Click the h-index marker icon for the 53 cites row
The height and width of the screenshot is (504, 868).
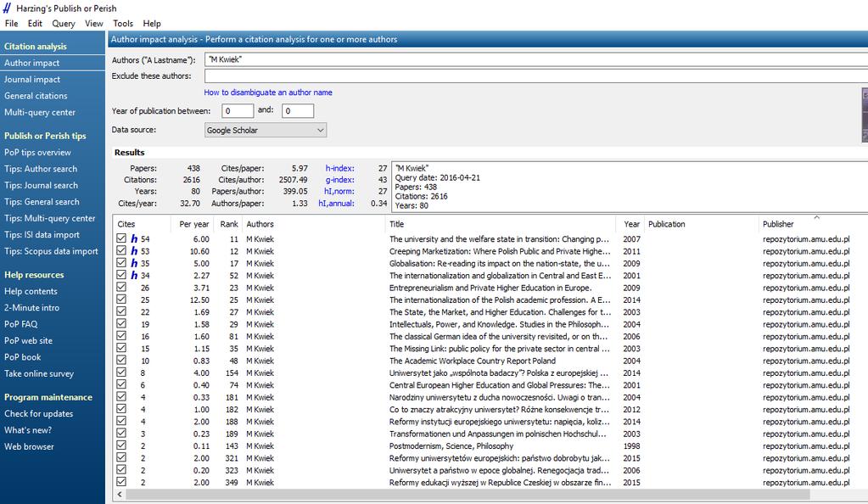pyautogui.click(x=134, y=251)
